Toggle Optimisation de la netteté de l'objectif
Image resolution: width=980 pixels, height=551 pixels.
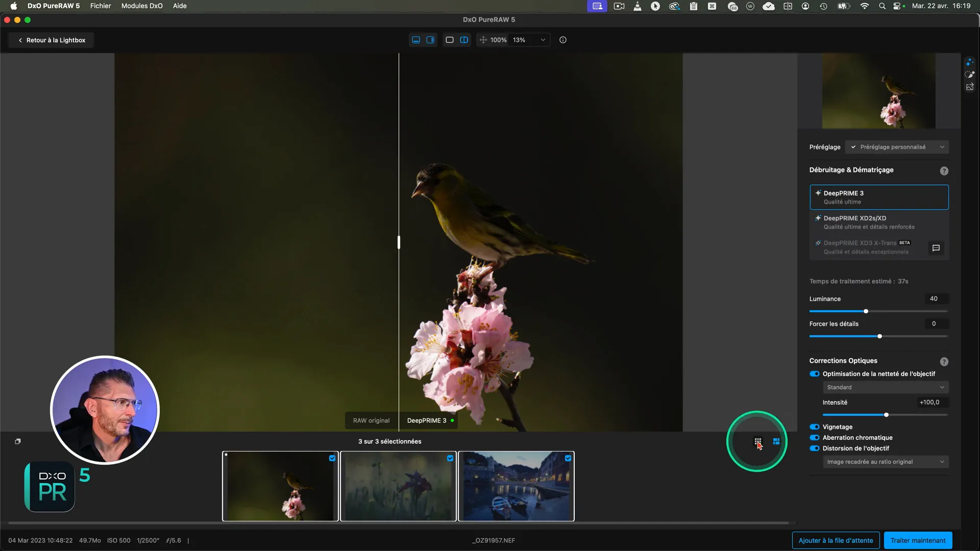815,374
